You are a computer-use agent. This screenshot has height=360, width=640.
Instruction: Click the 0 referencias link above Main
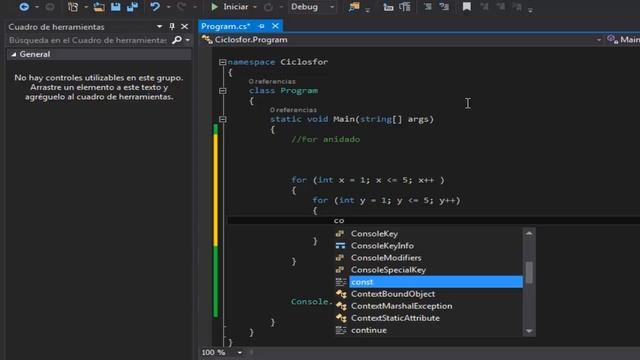click(293, 110)
